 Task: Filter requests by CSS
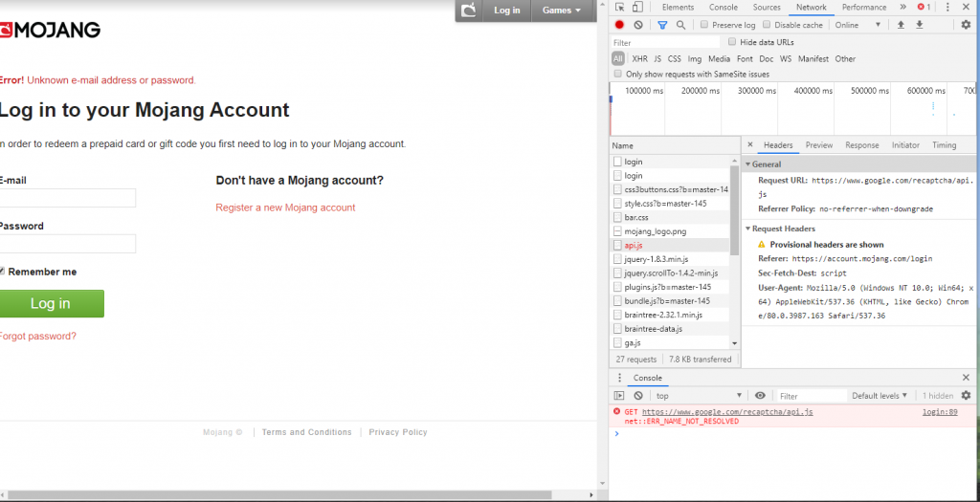click(x=675, y=58)
